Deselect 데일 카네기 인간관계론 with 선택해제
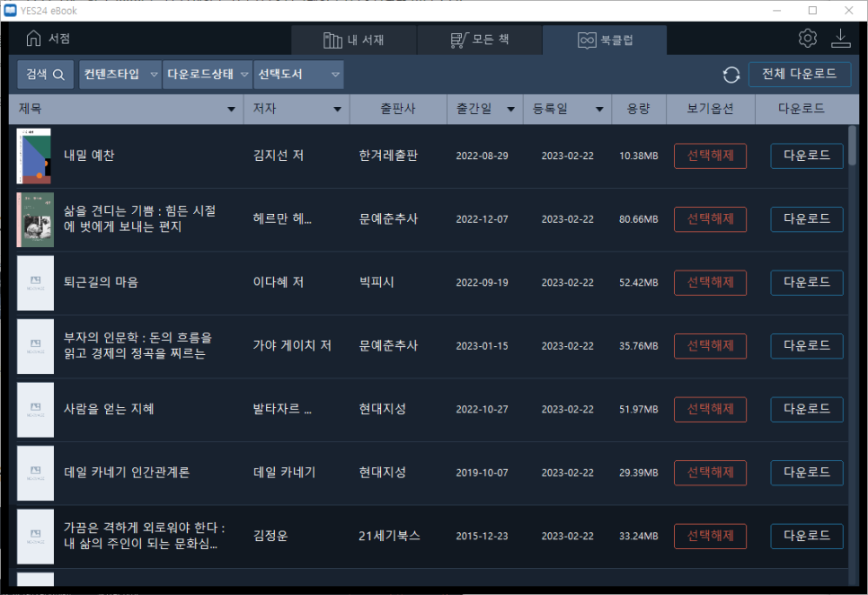 (x=710, y=473)
